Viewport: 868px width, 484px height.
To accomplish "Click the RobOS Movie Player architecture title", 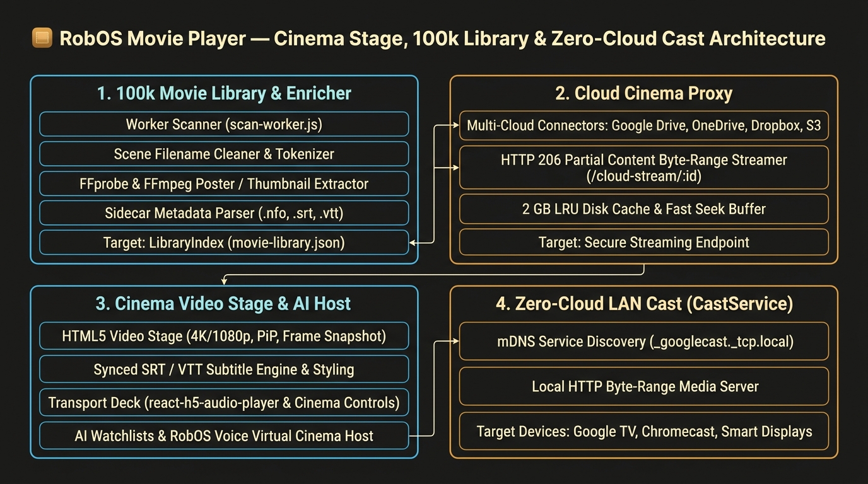I will pyautogui.click(x=442, y=38).
